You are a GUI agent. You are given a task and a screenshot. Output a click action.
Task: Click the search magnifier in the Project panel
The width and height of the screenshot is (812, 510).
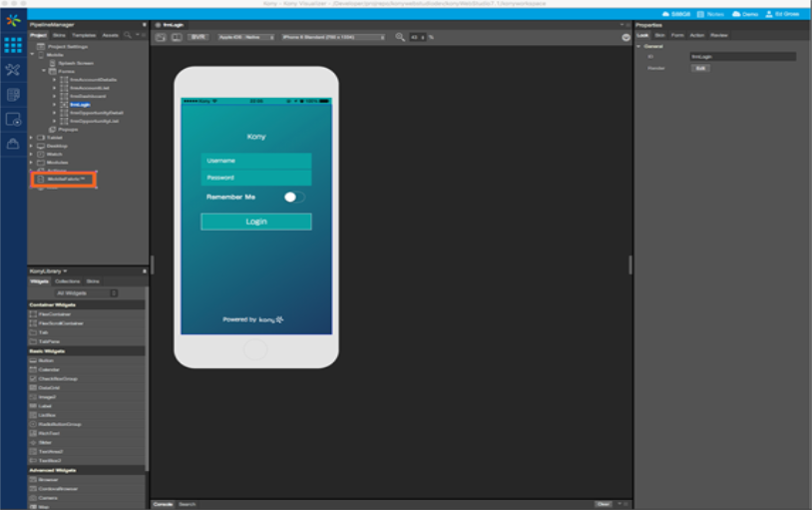coord(128,35)
